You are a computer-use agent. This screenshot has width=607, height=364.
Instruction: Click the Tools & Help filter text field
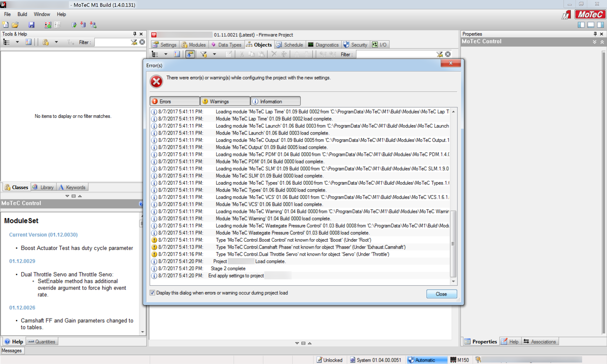(x=112, y=42)
